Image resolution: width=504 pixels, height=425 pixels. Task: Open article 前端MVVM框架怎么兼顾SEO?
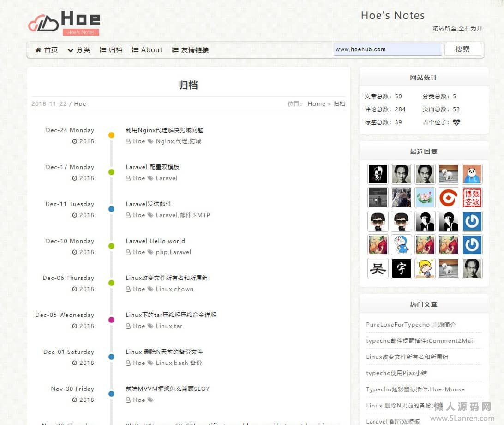(167, 389)
